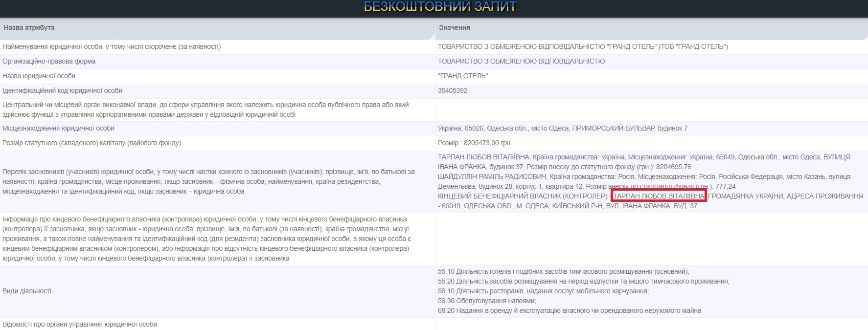Click the "Розмір статутного (складеного) капіталу" label
868x330 pixels.
tap(91, 143)
